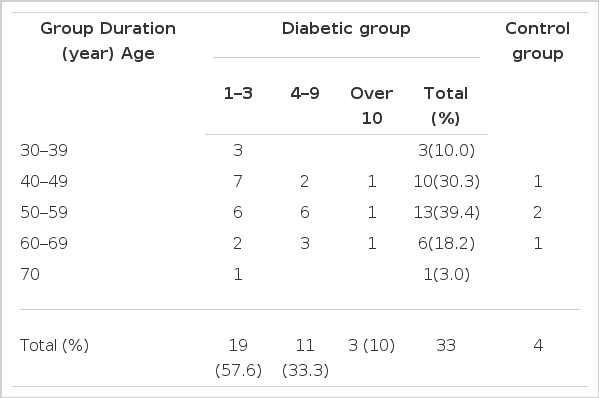Select the 4–9 duration column header

pos(305,93)
